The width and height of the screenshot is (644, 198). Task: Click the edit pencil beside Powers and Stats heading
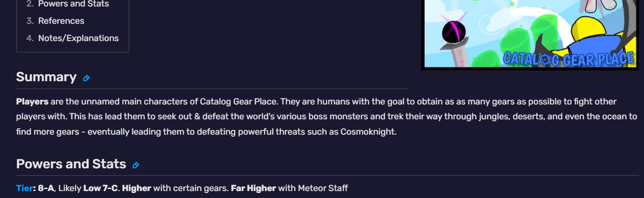coord(136,165)
